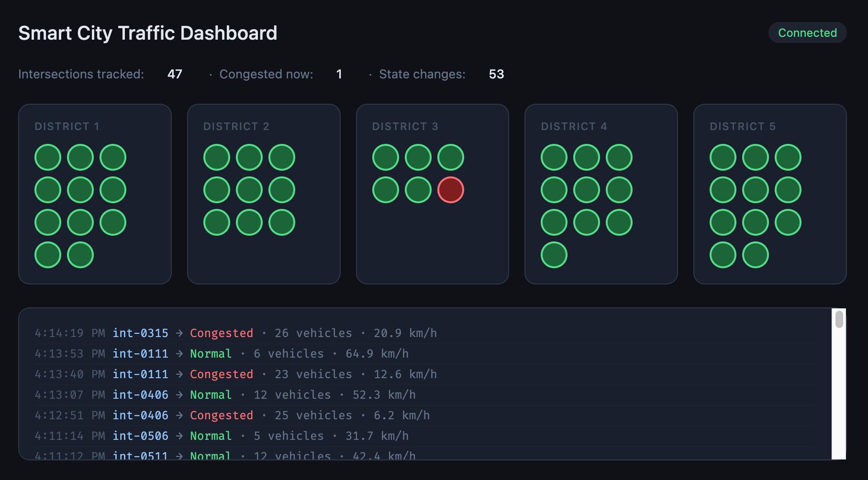Viewport: 868px width, 480px height.
Task: Select the center intersection dot in District 2
Action: tap(249, 190)
